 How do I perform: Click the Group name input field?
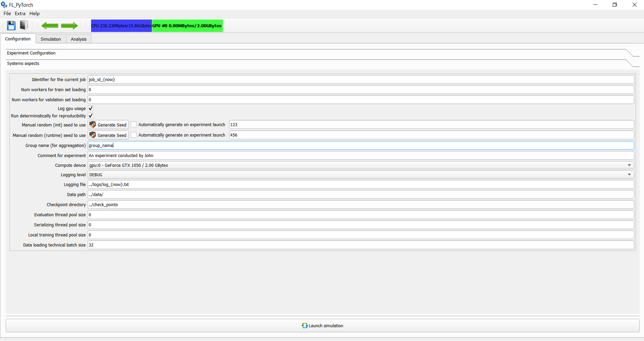(x=361, y=145)
